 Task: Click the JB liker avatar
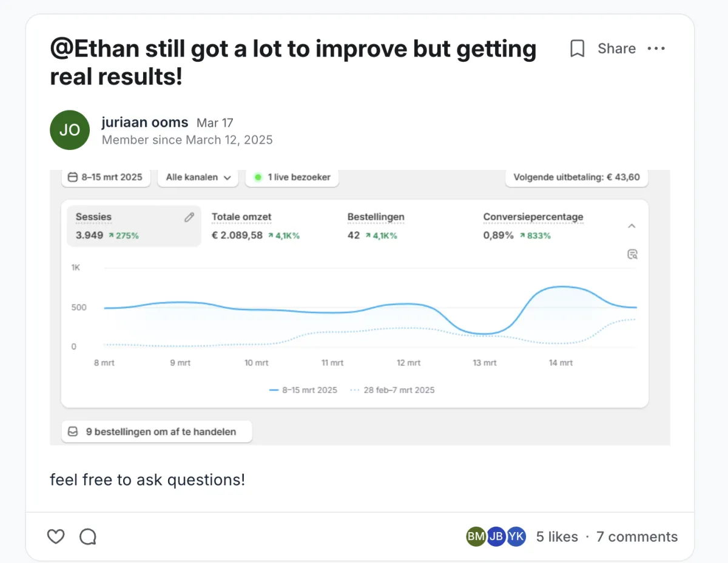click(496, 536)
